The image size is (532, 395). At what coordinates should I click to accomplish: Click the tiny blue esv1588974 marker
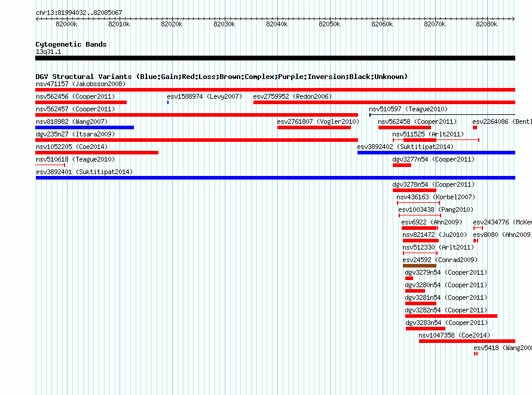[x=168, y=102]
